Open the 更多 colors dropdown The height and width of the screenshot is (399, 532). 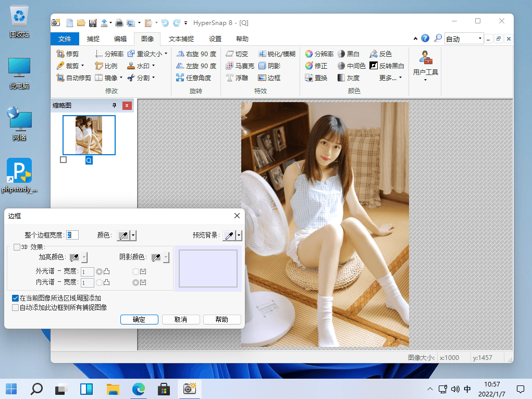(391, 78)
